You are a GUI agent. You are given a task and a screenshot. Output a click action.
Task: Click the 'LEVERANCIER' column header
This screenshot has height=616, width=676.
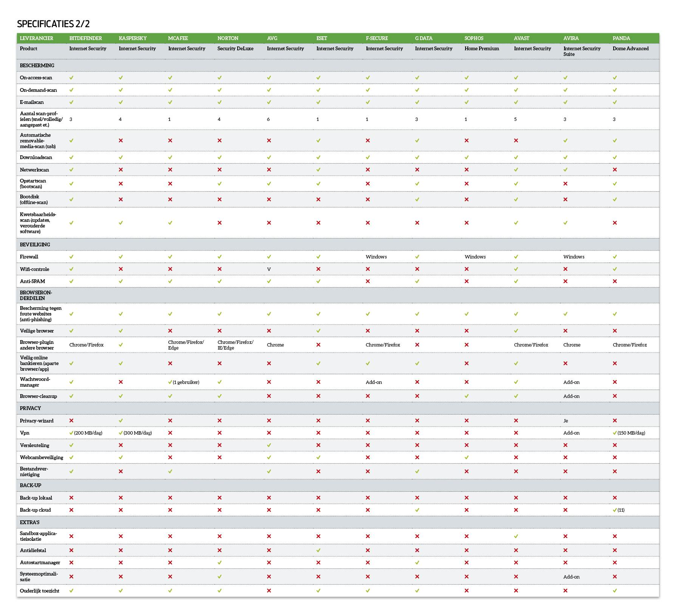[x=37, y=38]
